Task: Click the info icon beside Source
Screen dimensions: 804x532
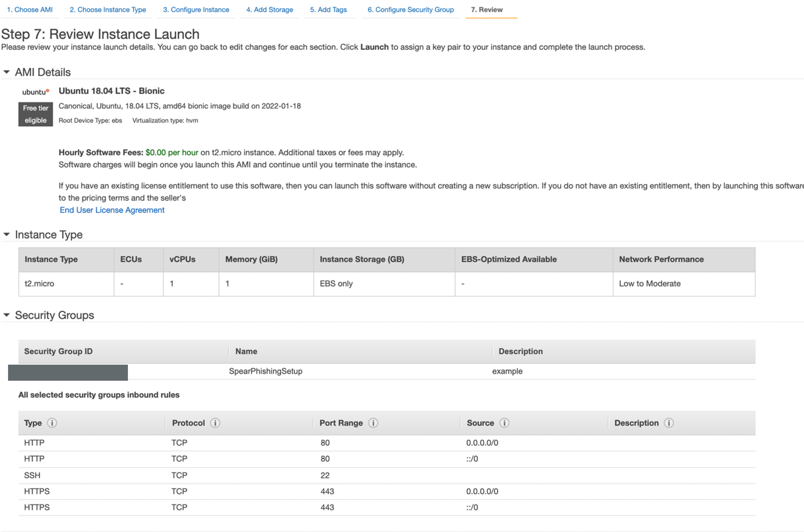Action: click(x=504, y=423)
